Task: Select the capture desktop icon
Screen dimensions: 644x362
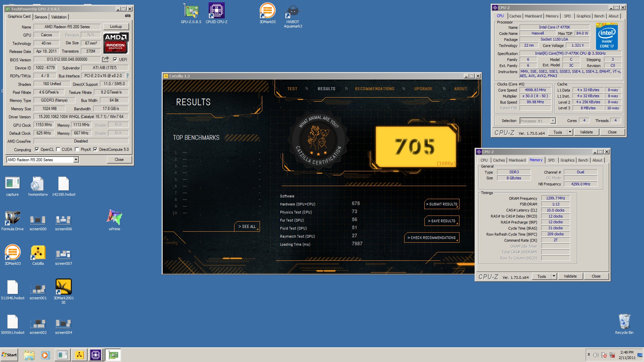Action: pos(12,186)
